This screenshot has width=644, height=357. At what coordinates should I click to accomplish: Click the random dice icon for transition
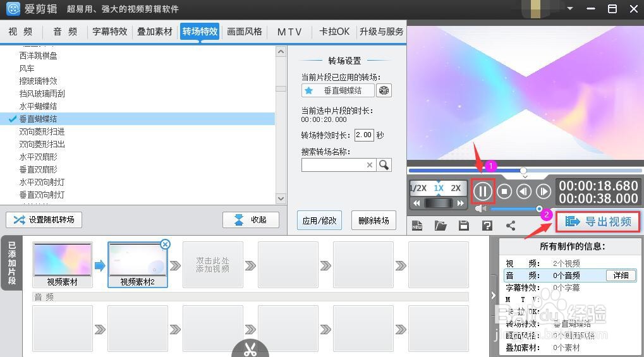(384, 90)
